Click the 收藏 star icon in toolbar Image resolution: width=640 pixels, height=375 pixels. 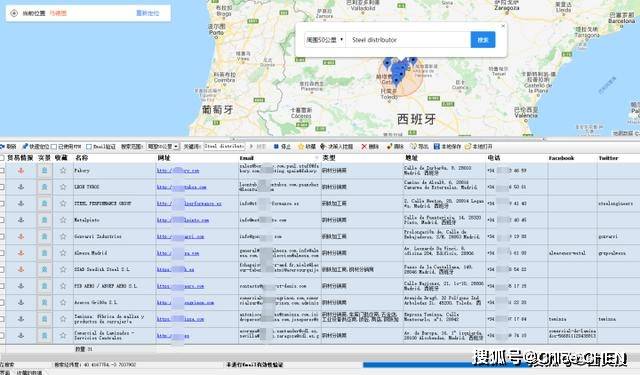point(301,146)
